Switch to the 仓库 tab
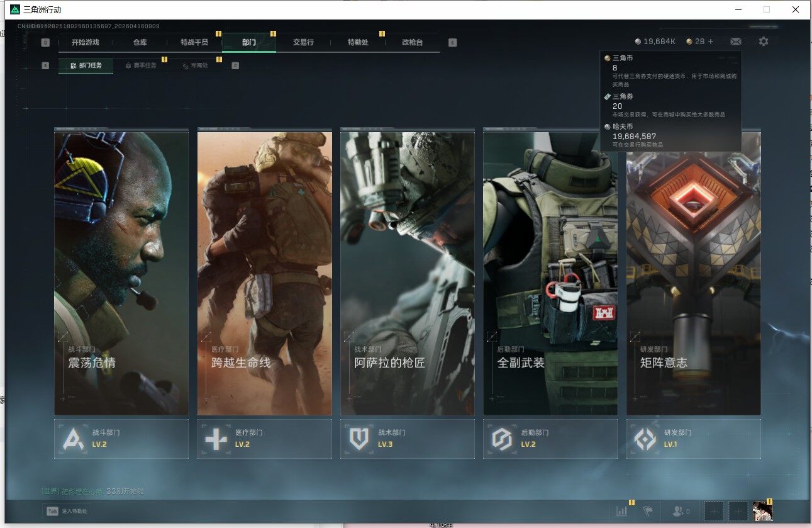This screenshot has width=812, height=528. click(x=140, y=42)
